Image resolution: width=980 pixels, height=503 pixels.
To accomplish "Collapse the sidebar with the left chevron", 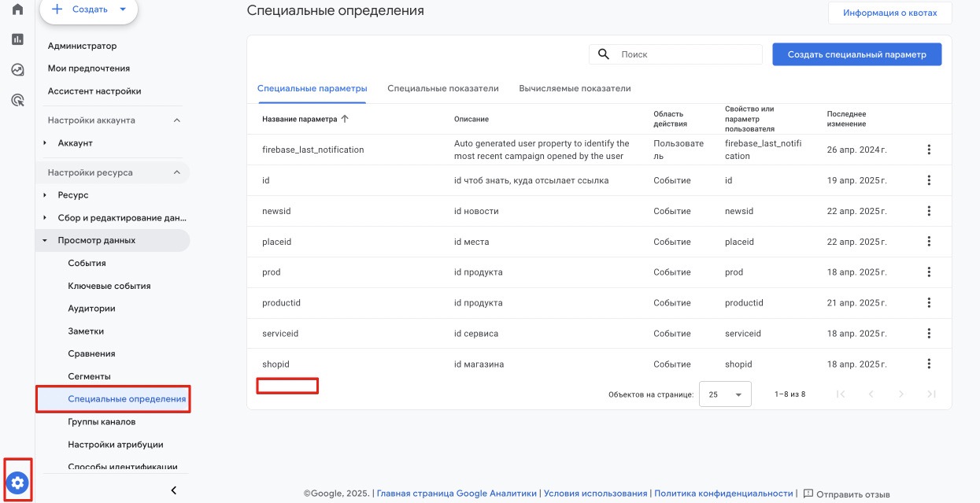I will coord(174,490).
